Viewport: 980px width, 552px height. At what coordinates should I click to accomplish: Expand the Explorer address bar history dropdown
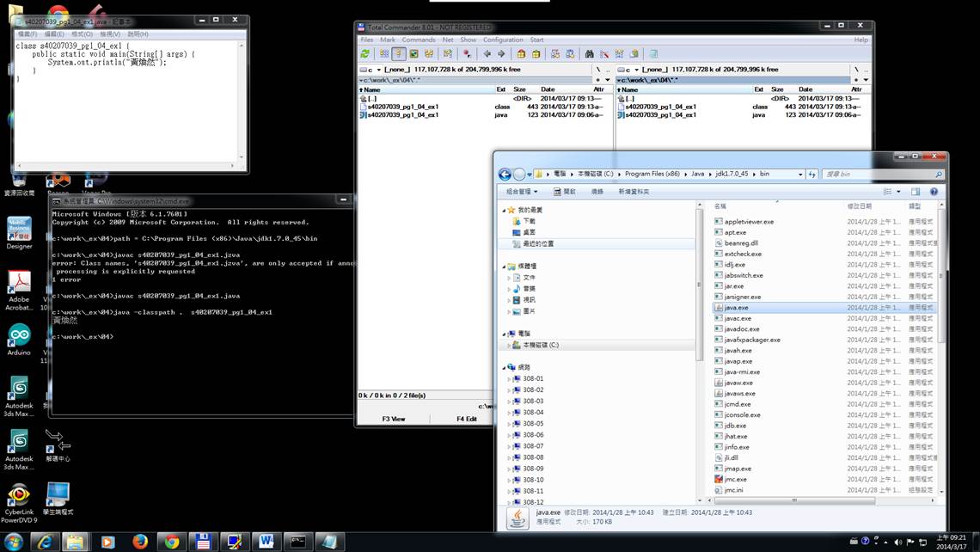click(x=800, y=174)
